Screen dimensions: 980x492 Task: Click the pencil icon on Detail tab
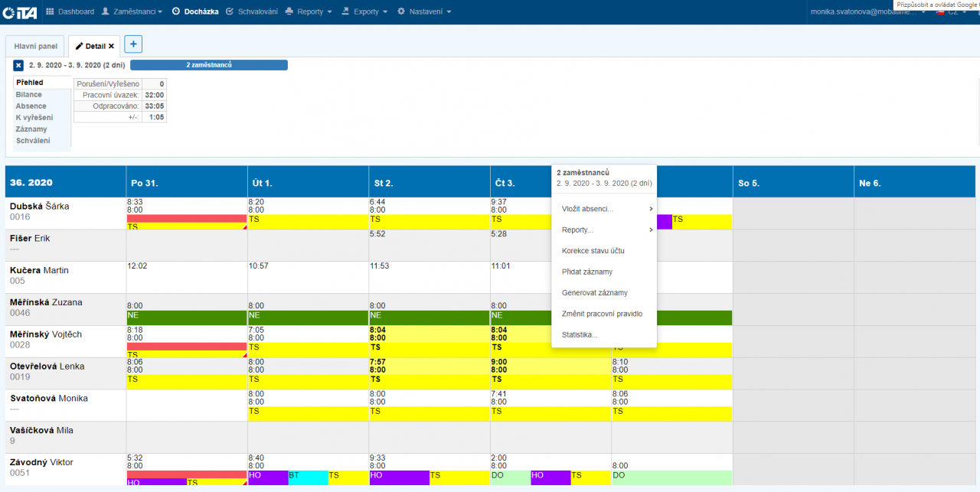pos(79,46)
